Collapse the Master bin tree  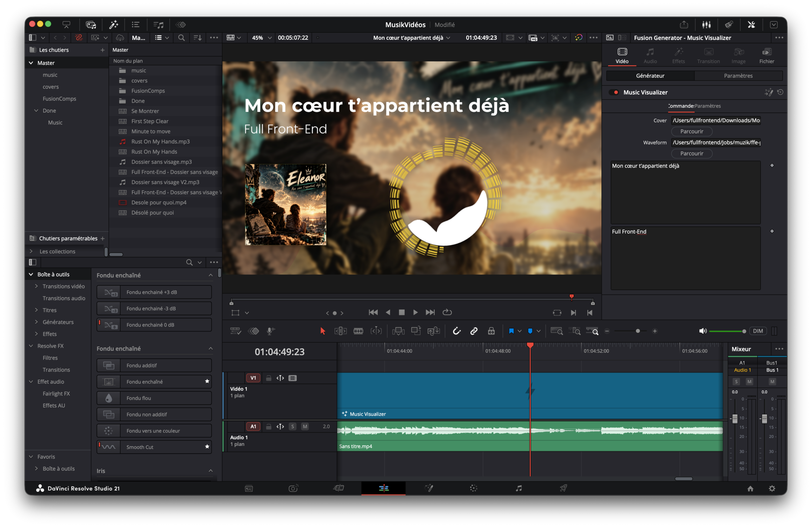pyautogui.click(x=31, y=63)
